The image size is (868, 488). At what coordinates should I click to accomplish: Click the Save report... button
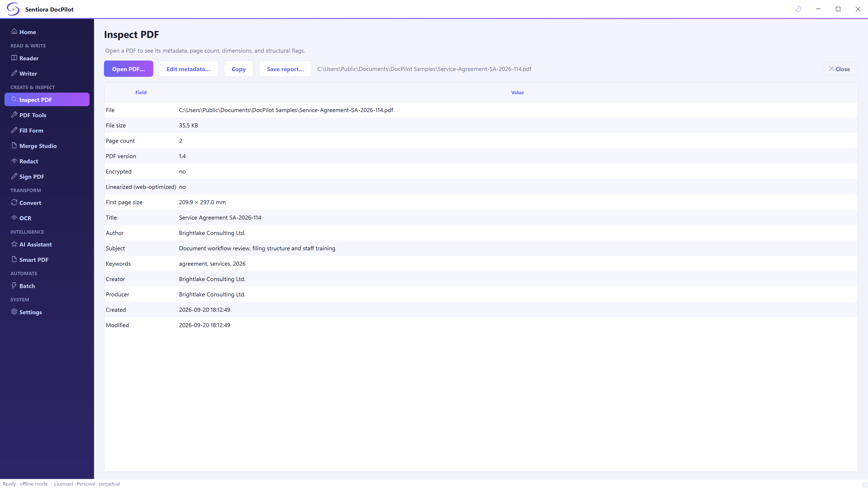click(285, 69)
